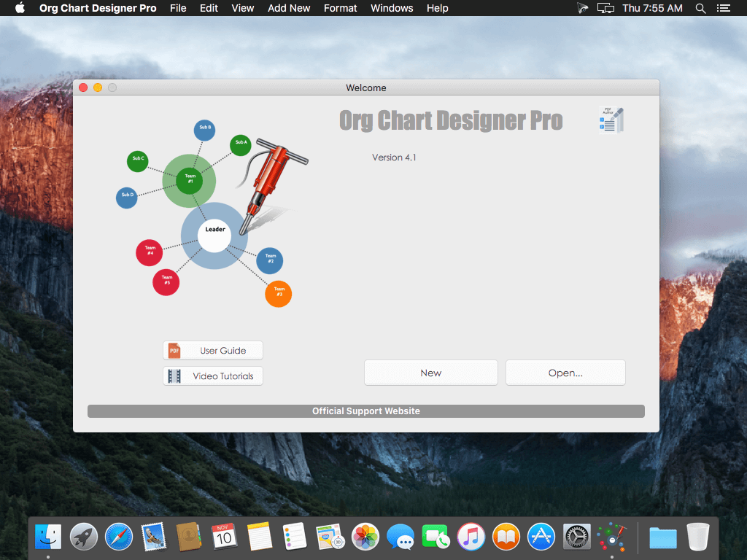Launch Safari from the dock
747x560 pixels.
[119, 536]
